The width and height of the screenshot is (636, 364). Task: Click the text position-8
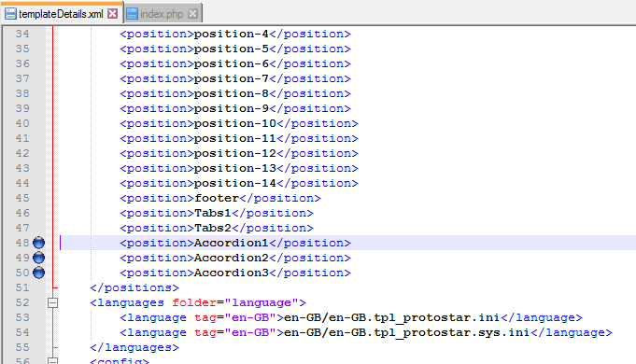pos(232,94)
